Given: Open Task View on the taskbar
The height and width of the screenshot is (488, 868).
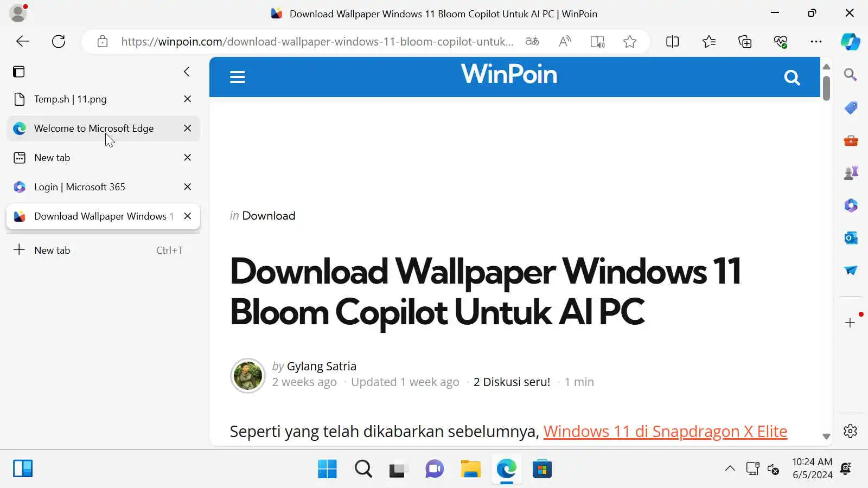Looking at the screenshot, I should point(399,469).
